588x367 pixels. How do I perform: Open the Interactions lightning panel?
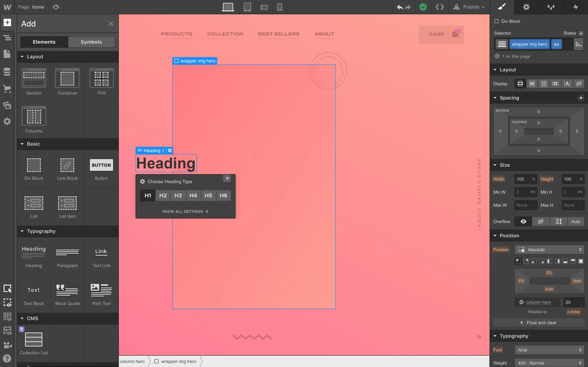click(x=576, y=7)
